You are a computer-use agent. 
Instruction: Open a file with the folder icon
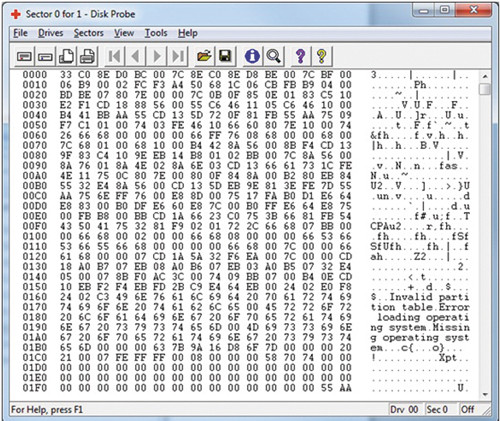tap(204, 56)
